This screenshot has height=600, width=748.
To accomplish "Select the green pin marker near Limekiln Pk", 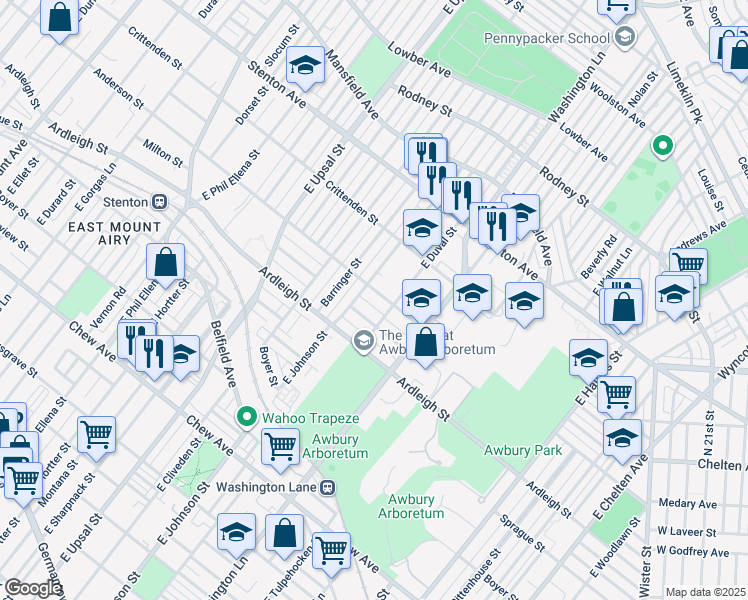I will (663, 146).
